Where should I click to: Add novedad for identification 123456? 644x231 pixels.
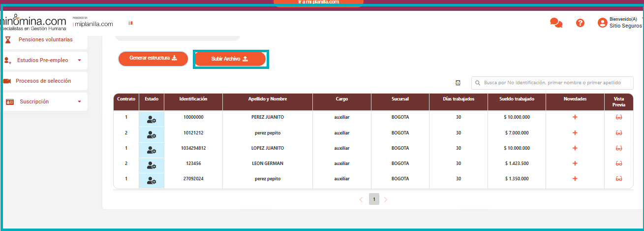(575, 164)
